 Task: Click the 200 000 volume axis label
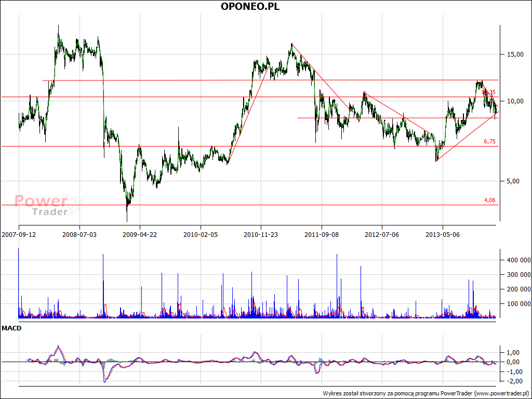(519, 289)
